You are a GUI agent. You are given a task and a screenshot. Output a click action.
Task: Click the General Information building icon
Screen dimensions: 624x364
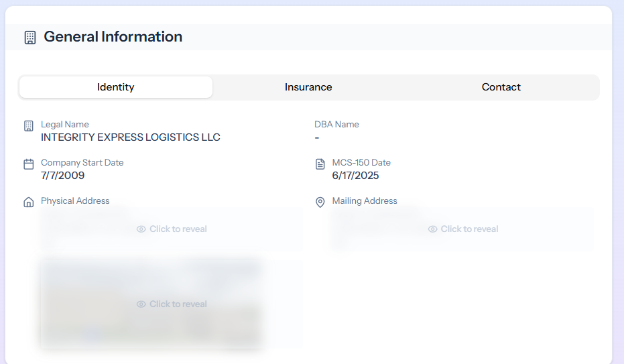(x=30, y=38)
